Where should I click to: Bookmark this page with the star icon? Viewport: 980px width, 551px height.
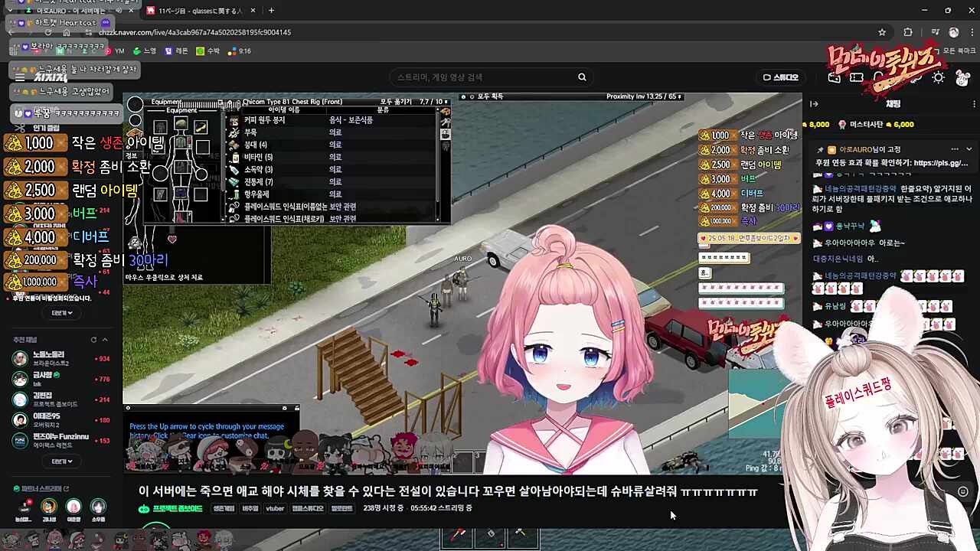(882, 32)
